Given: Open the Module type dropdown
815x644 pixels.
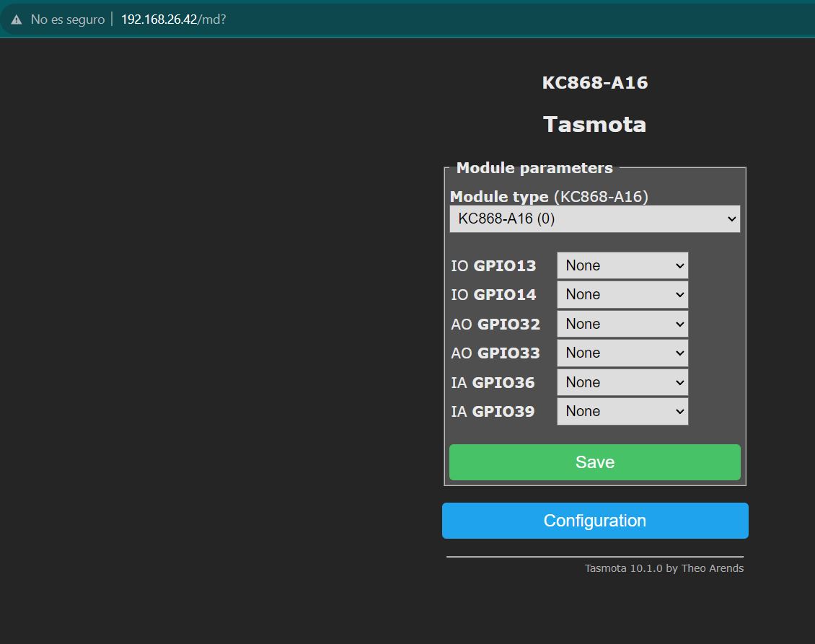Looking at the screenshot, I should point(594,219).
